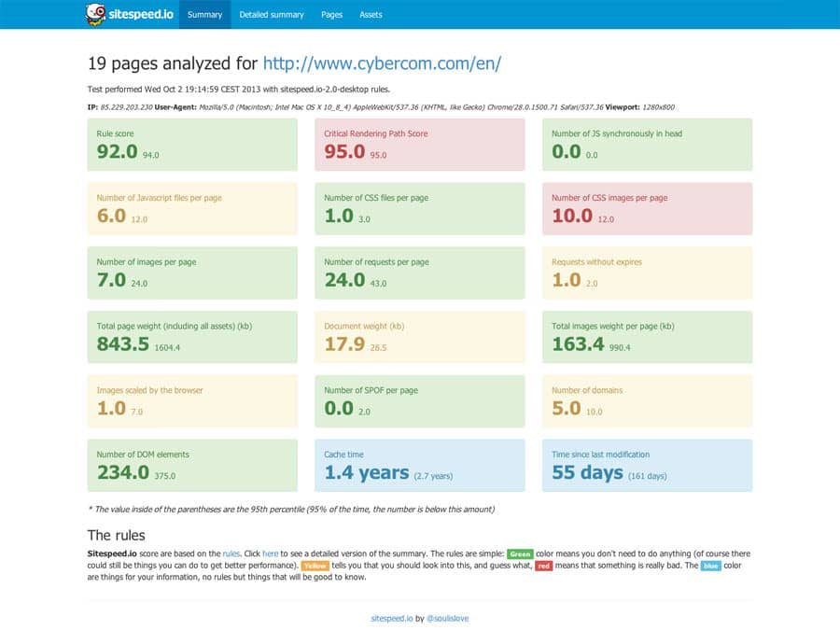
Task: Click the sitespeed.io mascot logo icon
Action: click(95, 14)
